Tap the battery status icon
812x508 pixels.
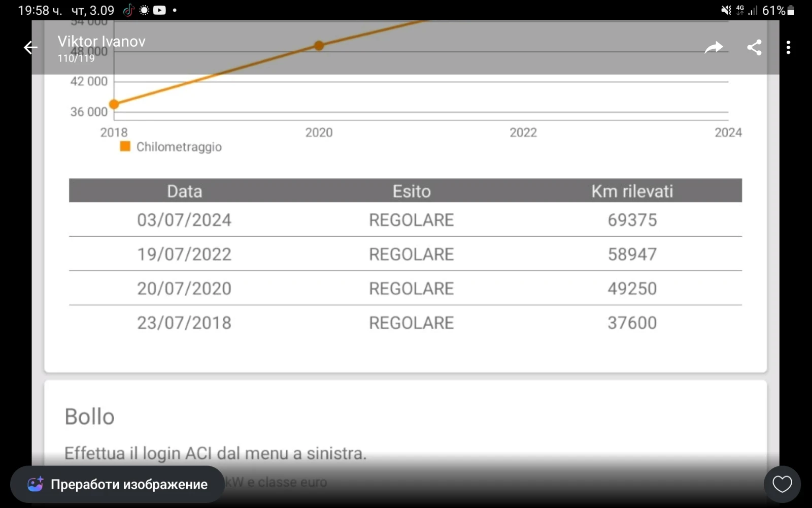[x=791, y=10]
